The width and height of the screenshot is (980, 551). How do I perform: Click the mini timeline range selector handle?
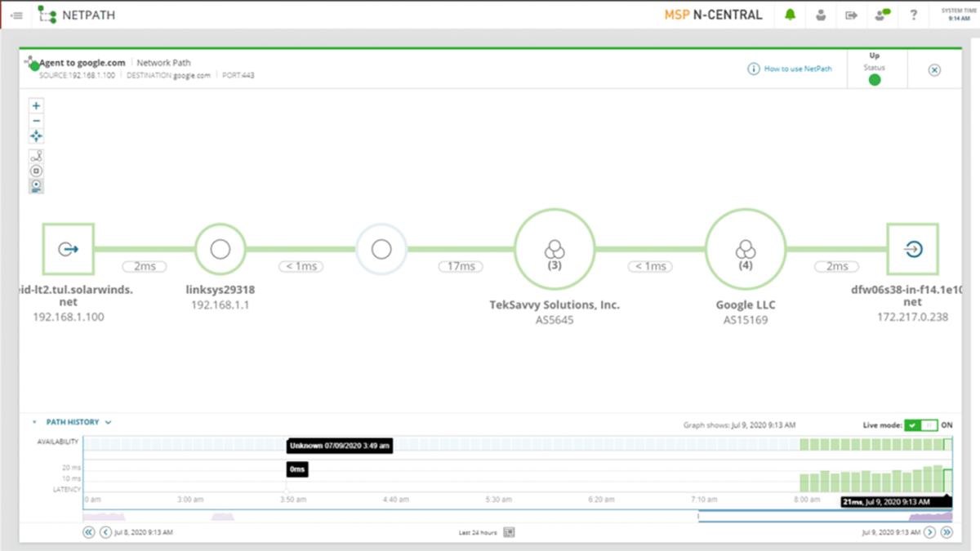(698, 516)
